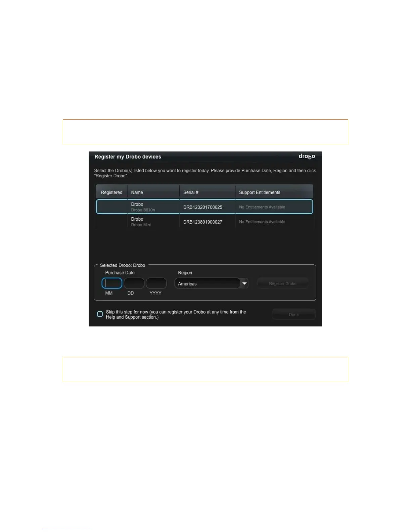Click the MM purchase date field
Screen dimensions: 411x532
[x=112, y=283]
